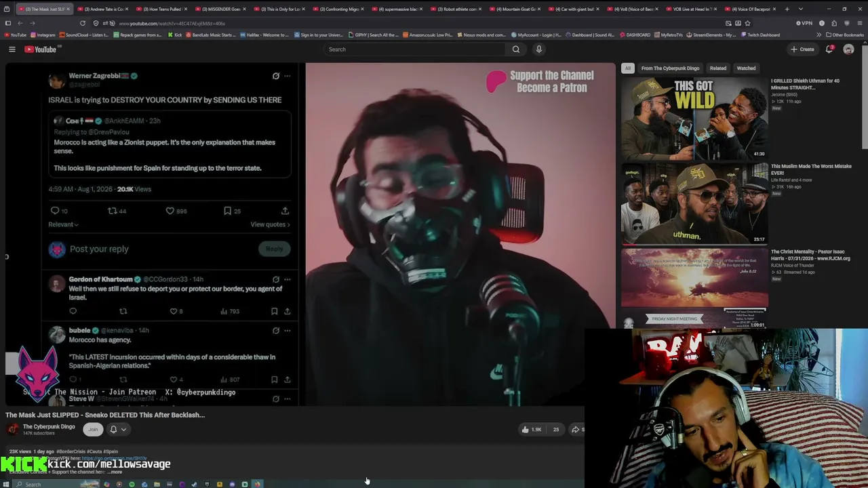Toggle the channel notification bell

pyautogui.click(x=113, y=429)
